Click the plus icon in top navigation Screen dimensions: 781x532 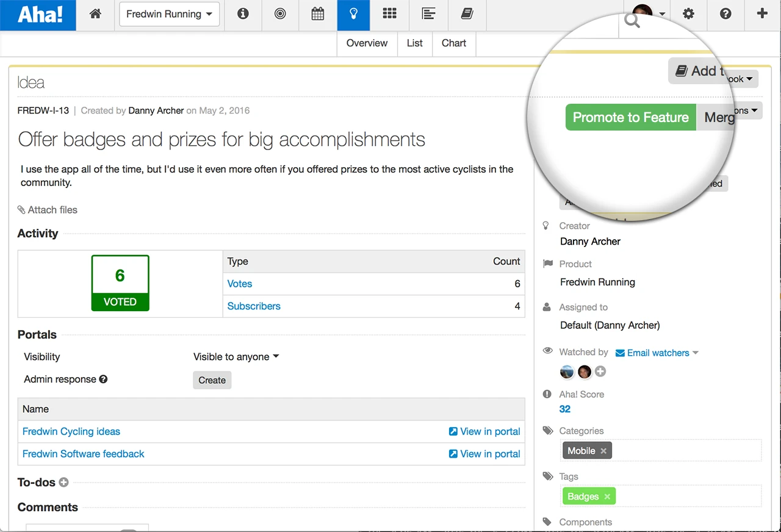pos(762,14)
